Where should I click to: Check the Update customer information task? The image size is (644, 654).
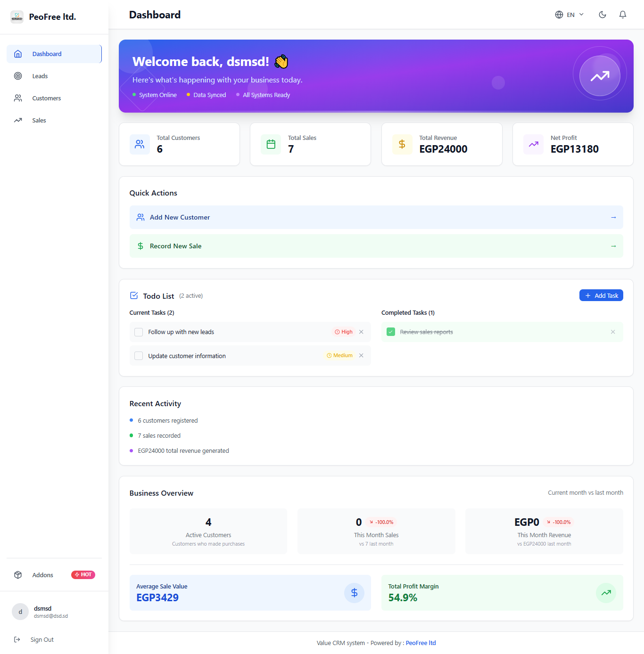[x=139, y=356]
